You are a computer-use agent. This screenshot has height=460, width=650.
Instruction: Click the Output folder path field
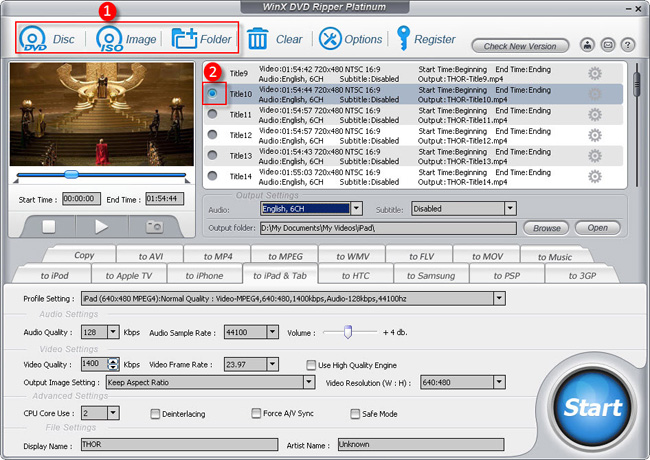pos(388,228)
